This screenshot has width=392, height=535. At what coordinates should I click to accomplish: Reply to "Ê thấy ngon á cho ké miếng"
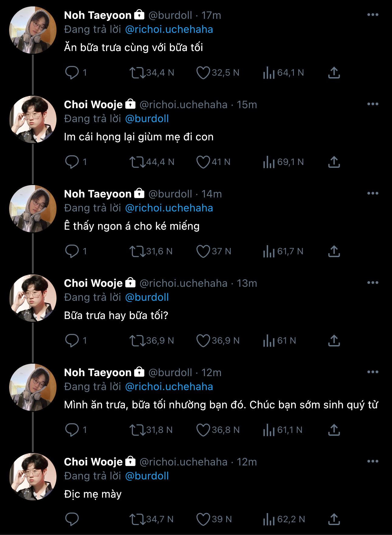pyautogui.click(x=72, y=252)
